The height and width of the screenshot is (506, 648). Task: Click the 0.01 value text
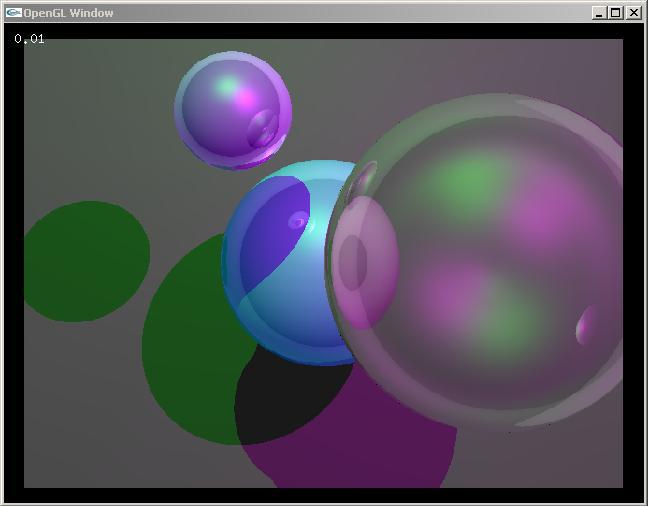[x=29, y=39]
